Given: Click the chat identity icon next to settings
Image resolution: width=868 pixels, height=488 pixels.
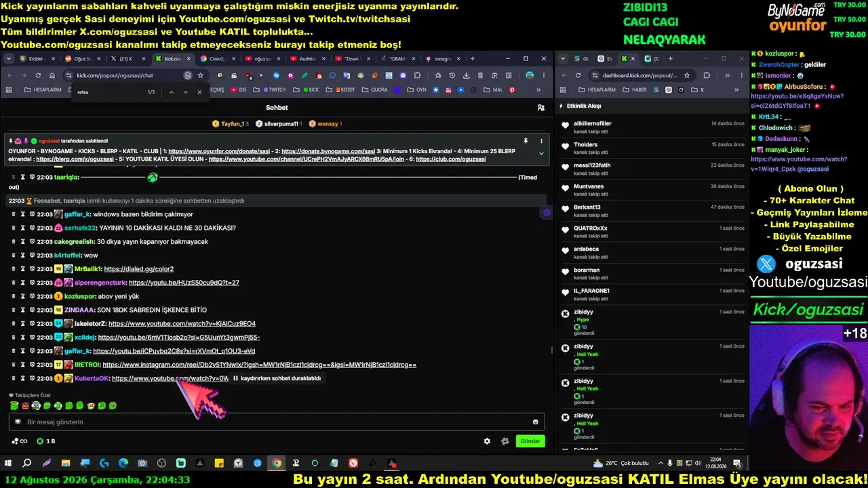Looking at the screenshot, I should (x=505, y=441).
